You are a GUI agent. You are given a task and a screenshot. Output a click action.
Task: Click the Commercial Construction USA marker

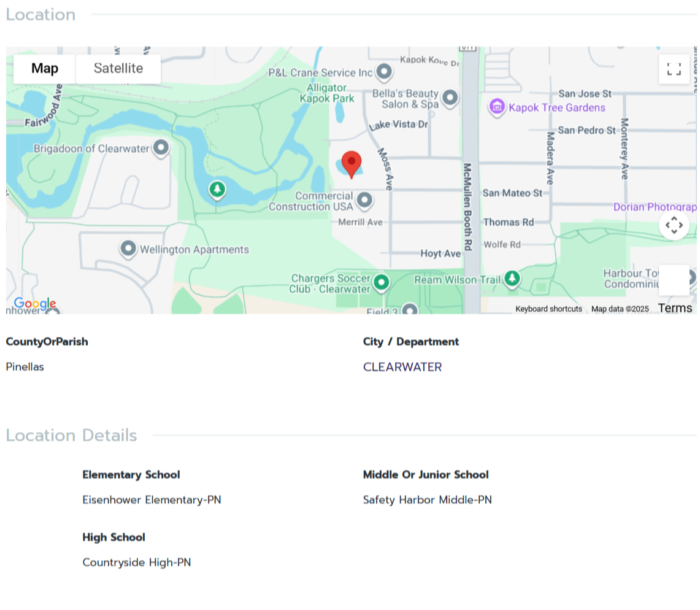364,200
